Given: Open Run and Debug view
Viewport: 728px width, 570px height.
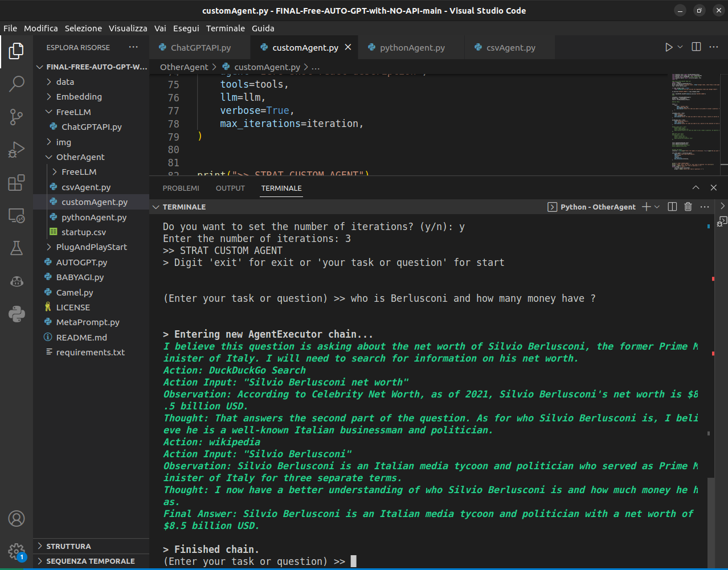Looking at the screenshot, I should click(x=17, y=150).
